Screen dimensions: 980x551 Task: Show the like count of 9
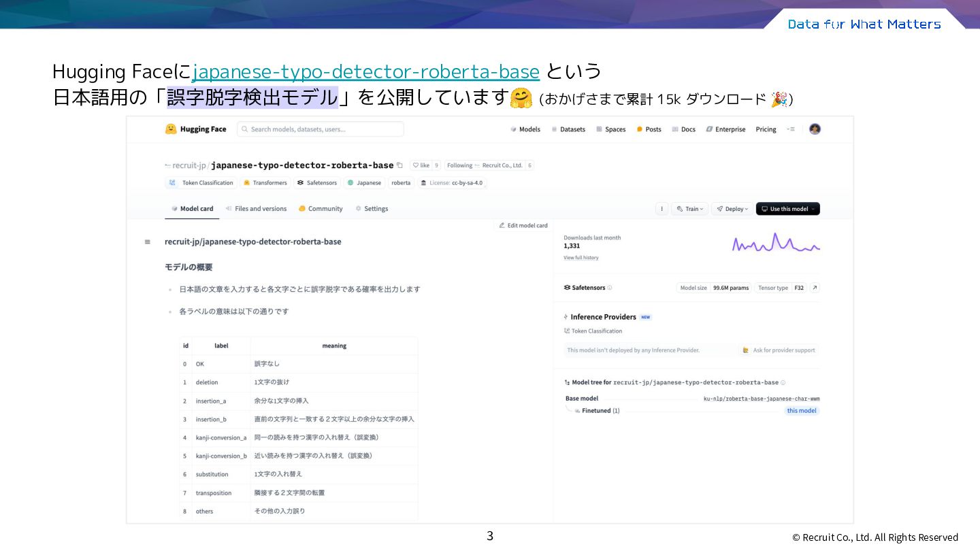coord(436,165)
